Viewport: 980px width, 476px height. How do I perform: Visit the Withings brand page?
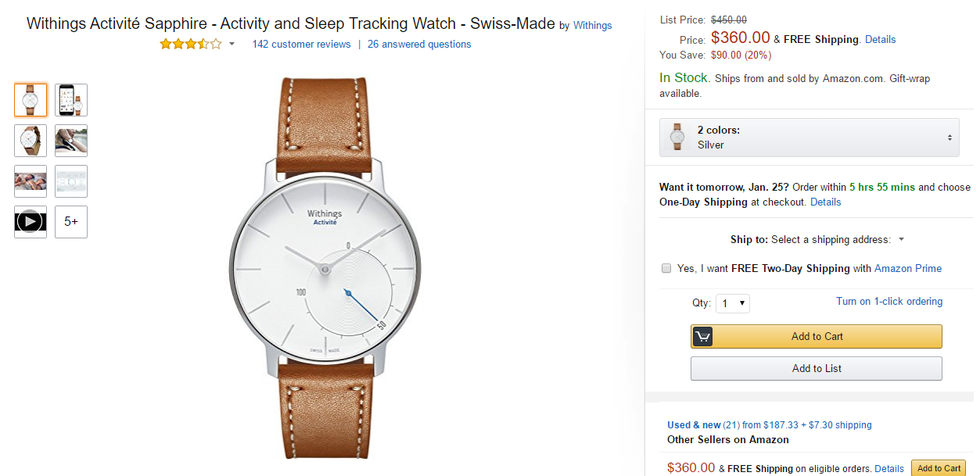click(x=592, y=25)
